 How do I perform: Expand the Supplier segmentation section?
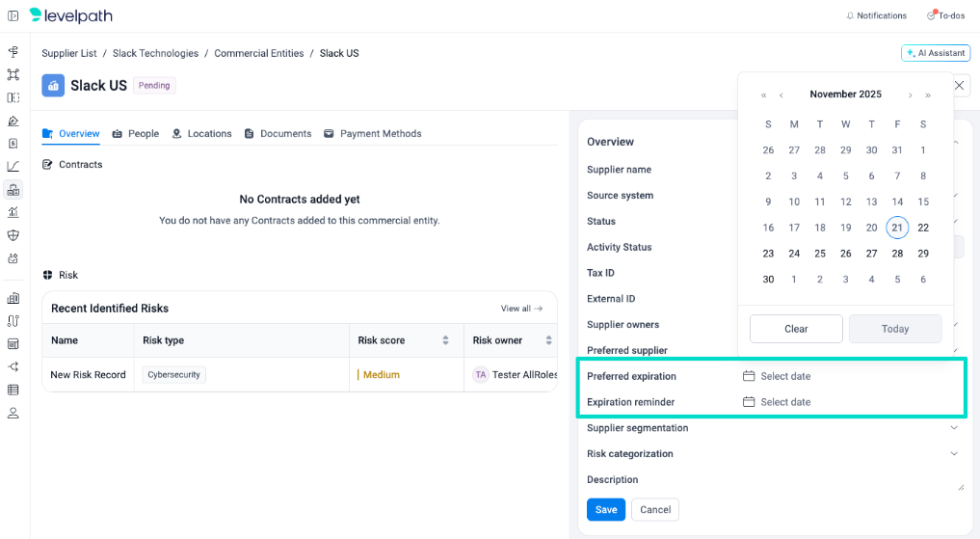954,428
